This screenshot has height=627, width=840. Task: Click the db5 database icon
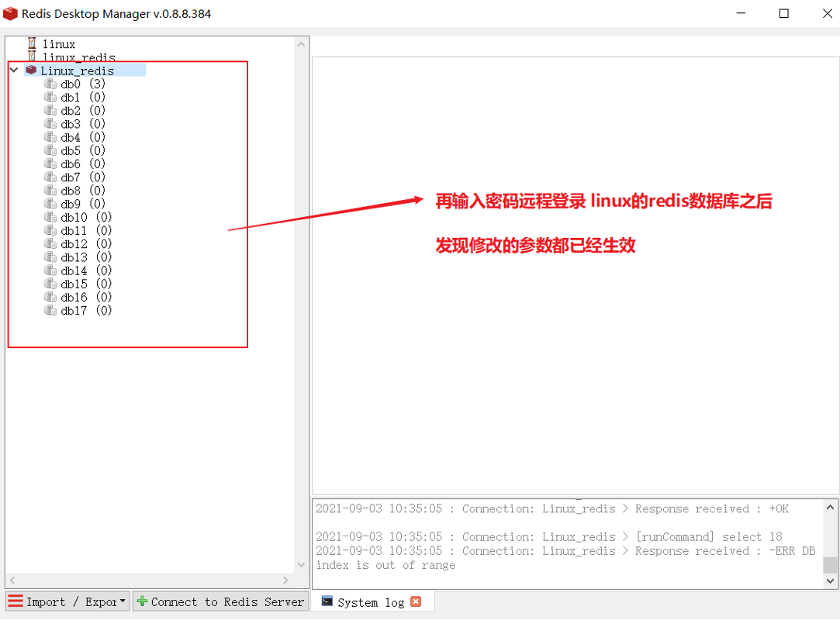point(50,151)
